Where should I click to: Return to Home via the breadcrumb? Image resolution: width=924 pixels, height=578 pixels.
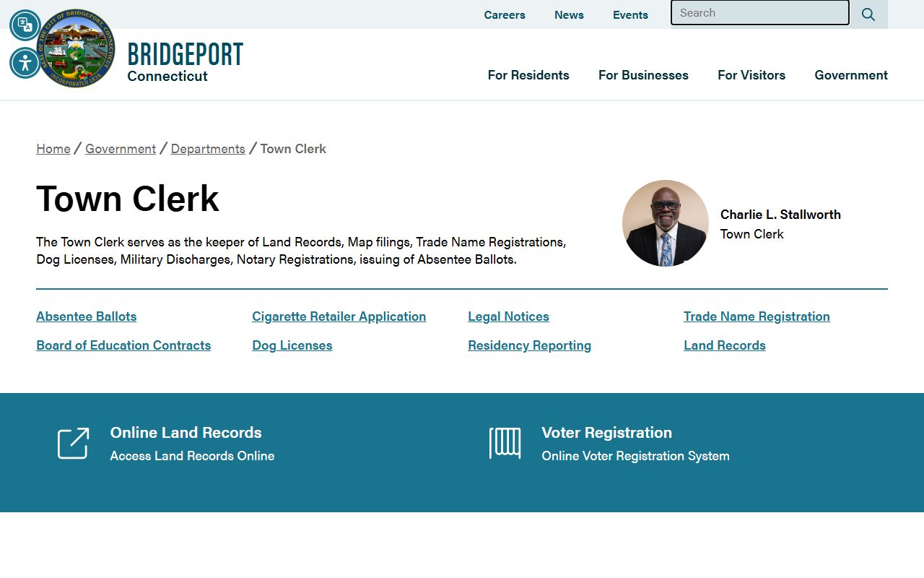[53, 149]
